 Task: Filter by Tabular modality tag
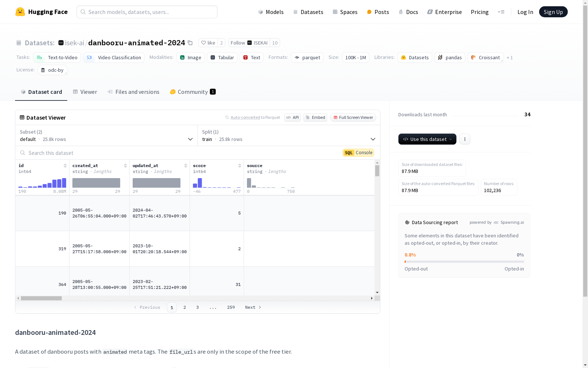pos(222,57)
